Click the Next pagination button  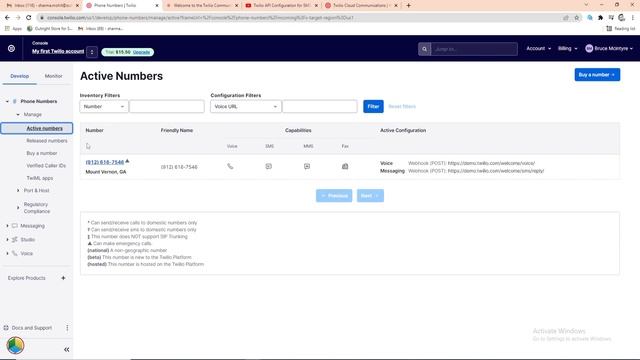(x=370, y=196)
